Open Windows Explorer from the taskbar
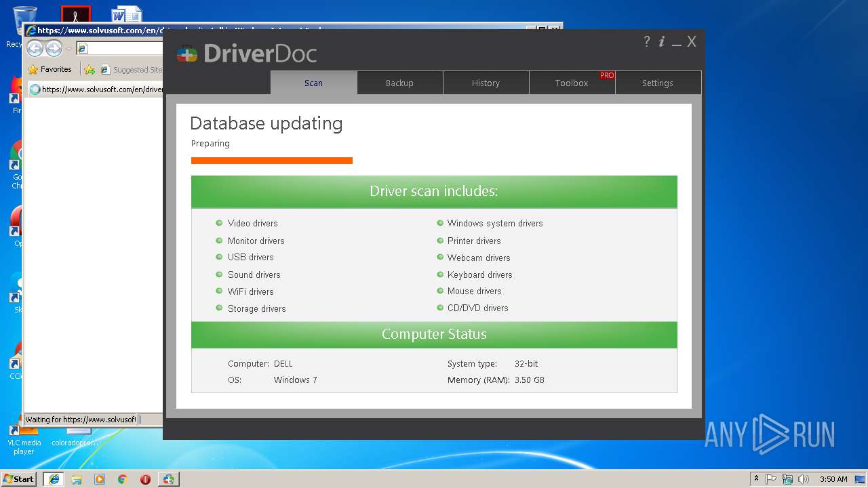868x488 pixels. coord(77,479)
